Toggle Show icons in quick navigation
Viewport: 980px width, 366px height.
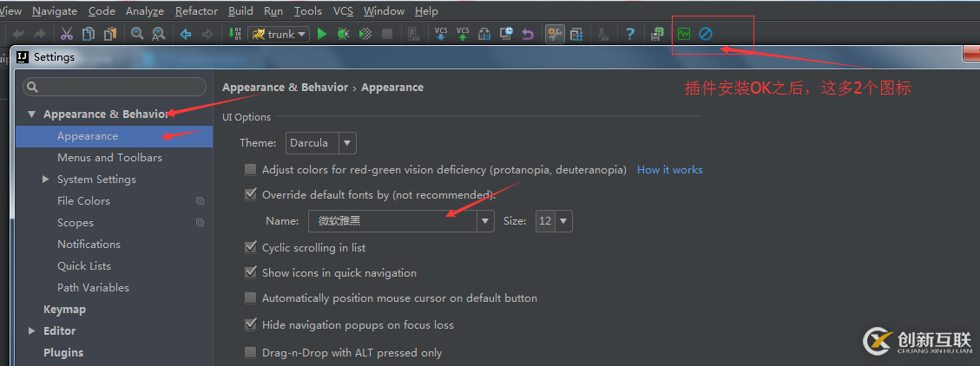[x=250, y=272]
